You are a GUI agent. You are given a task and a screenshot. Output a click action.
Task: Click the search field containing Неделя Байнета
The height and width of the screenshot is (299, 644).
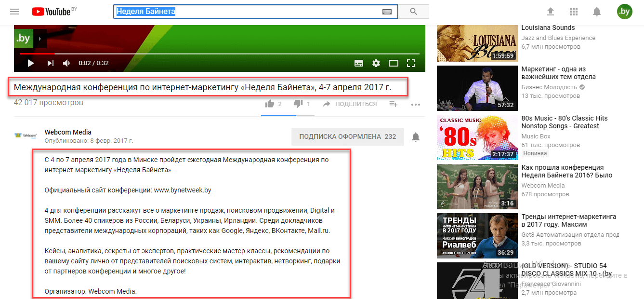pyautogui.click(x=255, y=12)
